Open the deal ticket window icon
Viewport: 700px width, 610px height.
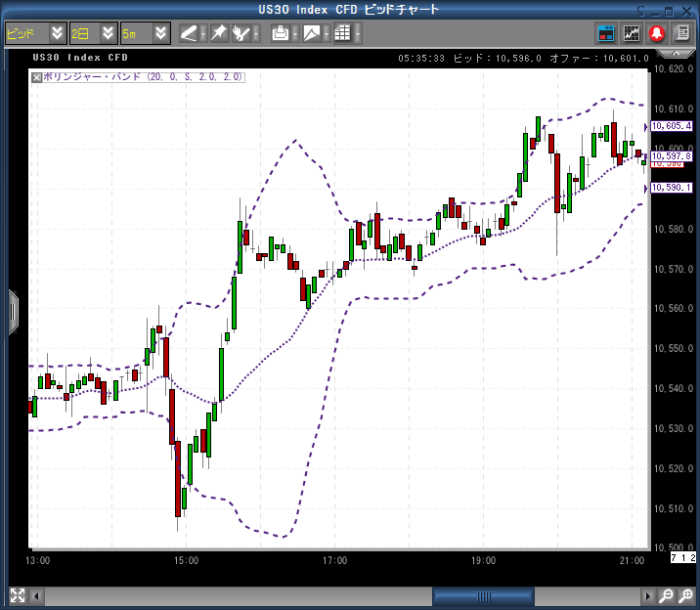[606, 33]
